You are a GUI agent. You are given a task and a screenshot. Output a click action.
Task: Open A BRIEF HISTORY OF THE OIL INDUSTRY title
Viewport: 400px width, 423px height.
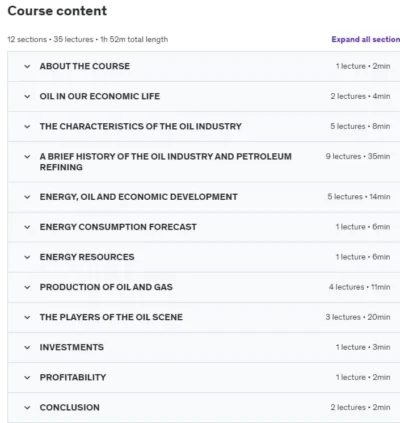point(166,162)
